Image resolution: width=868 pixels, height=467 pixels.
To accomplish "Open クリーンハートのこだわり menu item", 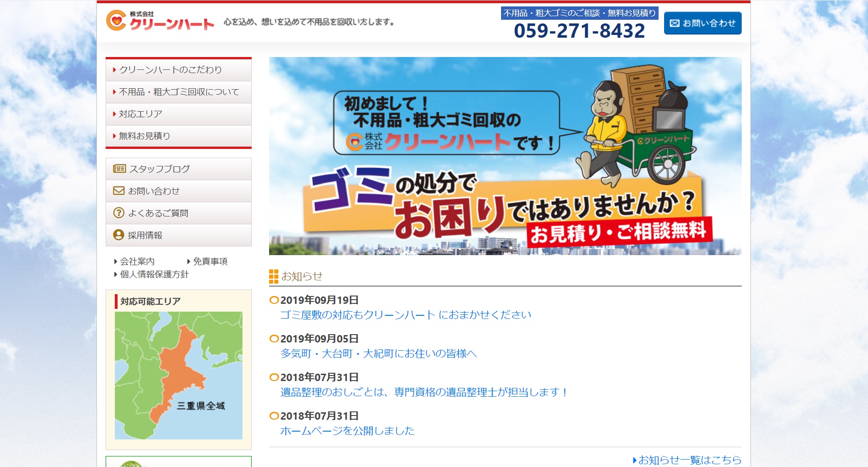I will 170,70.
